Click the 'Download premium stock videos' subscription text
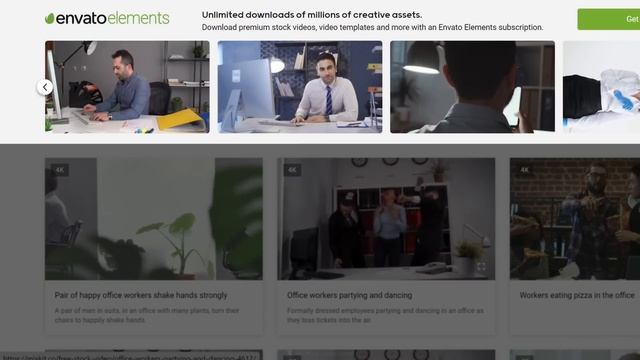 (372, 27)
